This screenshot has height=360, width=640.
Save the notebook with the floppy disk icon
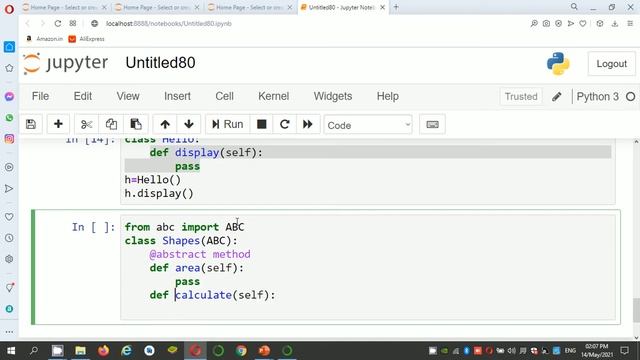click(31, 124)
